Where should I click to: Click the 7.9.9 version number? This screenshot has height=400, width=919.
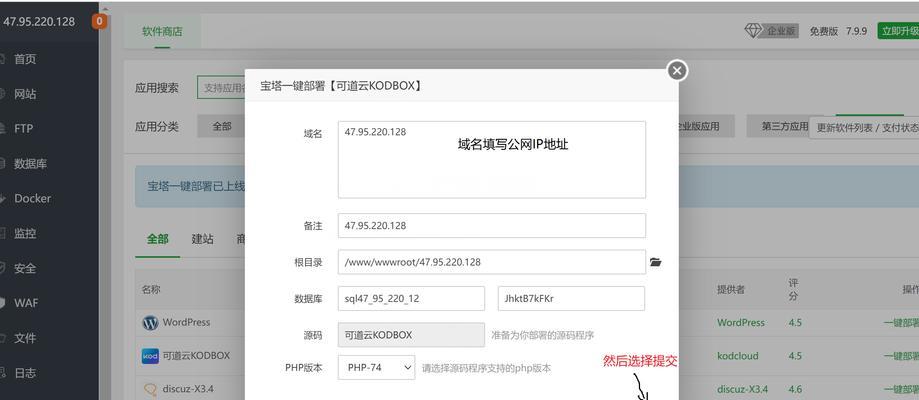tap(856, 32)
